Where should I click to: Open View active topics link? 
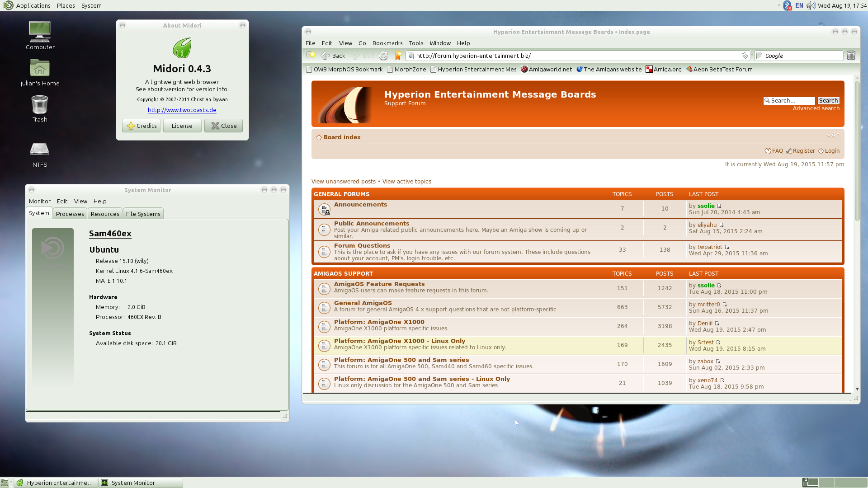[406, 181]
